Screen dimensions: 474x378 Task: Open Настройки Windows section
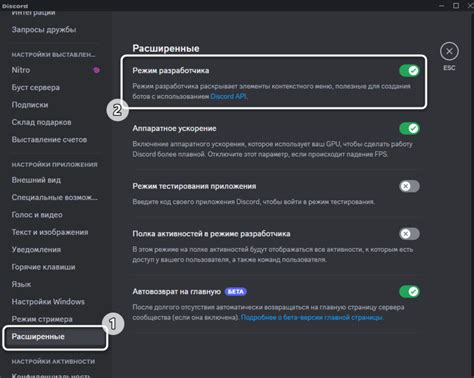[x=48, y=302]
